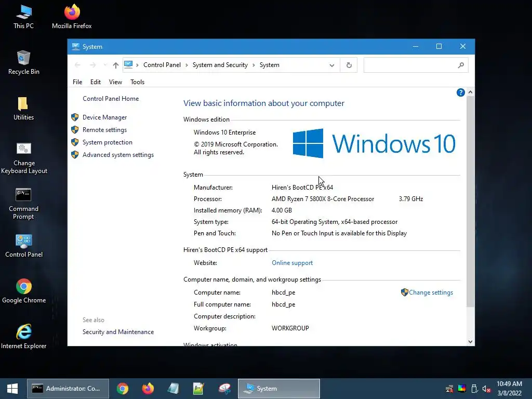Click Change settings for computer name

[431, 292]
